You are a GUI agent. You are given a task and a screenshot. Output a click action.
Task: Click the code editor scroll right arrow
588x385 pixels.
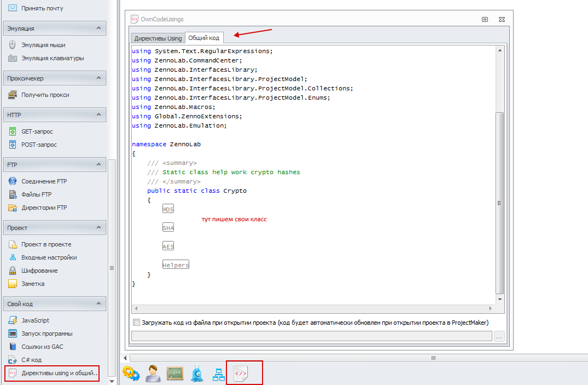(490, 308)
